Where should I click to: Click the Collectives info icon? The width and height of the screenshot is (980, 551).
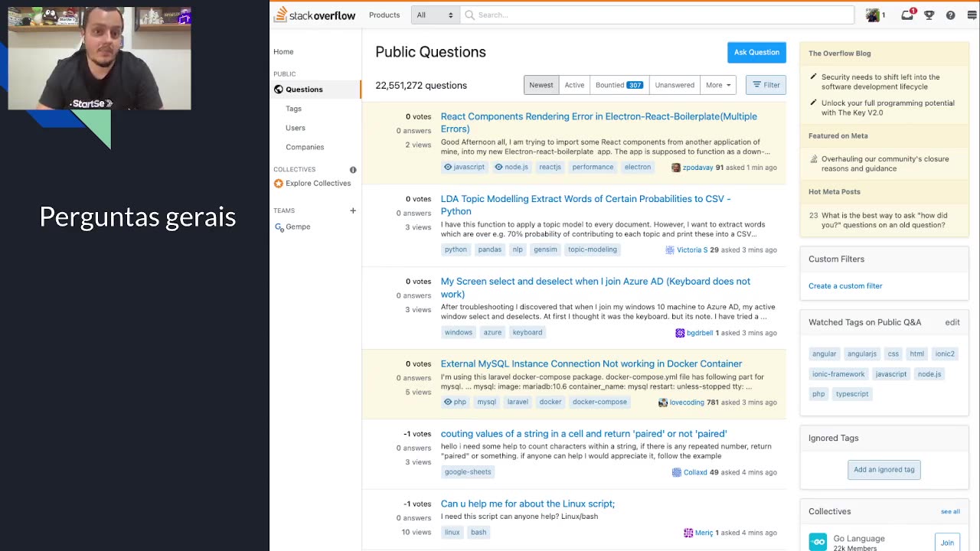(x=353, y=169)
